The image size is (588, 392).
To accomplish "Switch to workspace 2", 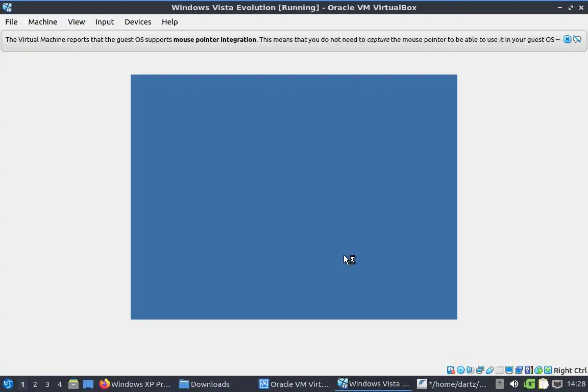I will tap(35, 384).
